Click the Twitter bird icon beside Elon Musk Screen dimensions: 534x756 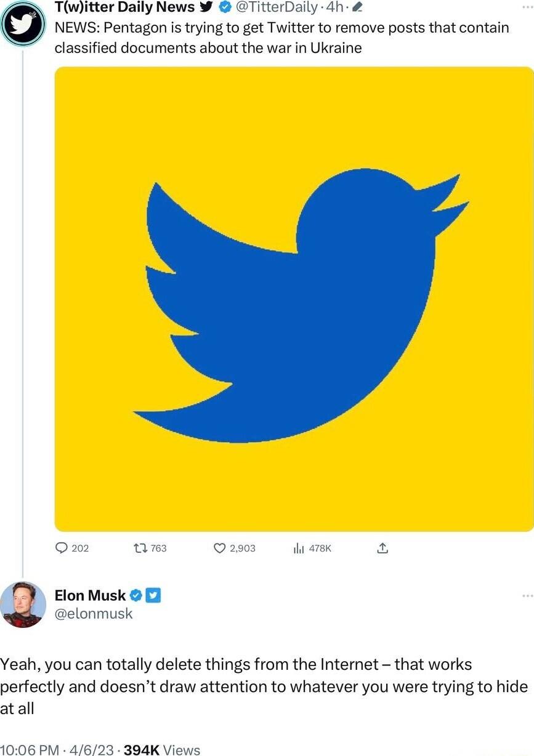[152, 595]
